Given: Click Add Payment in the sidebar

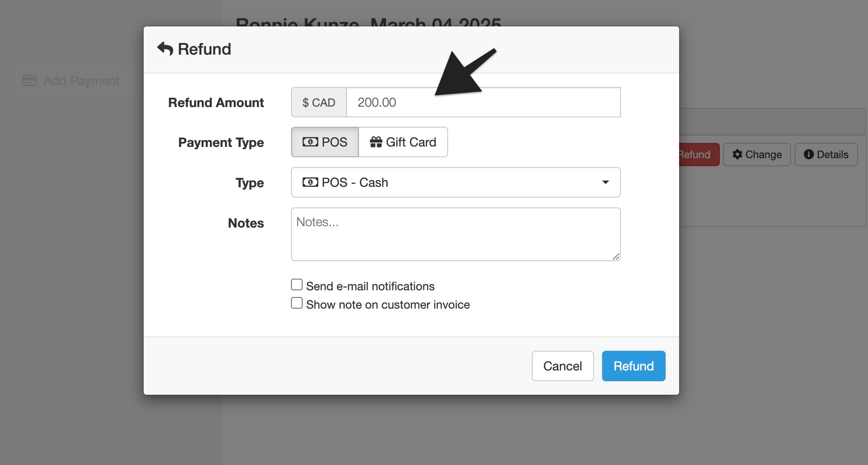Looking at the screenshot, I should point(71,81).
